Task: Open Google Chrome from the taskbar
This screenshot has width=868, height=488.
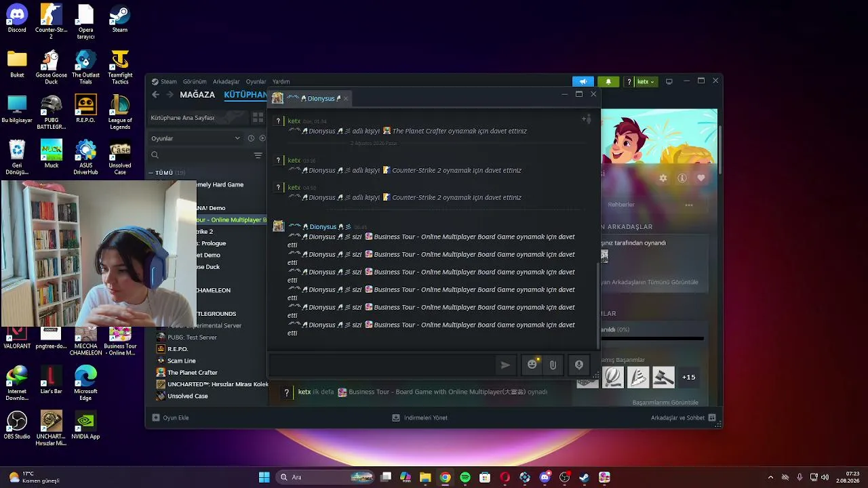Action: pyautogui.click(x=445, y=478)
